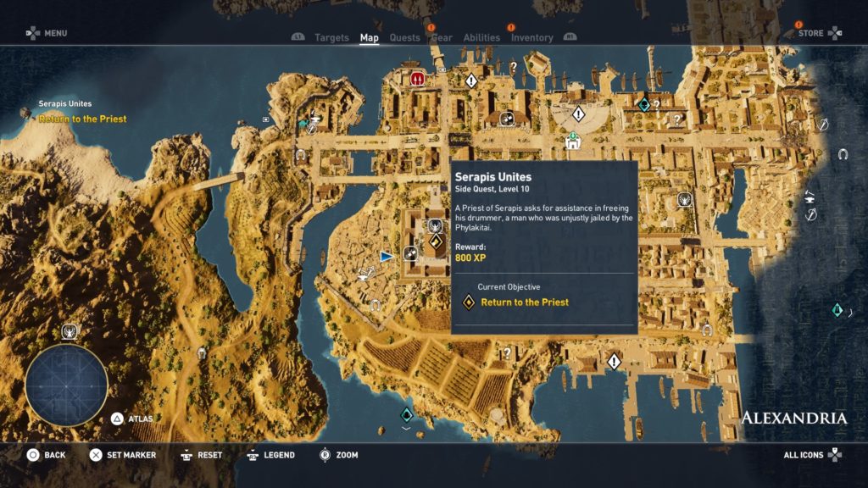Image resolution: width=868 pixels, height=488 pixels.
Task: Click the tracked quest 'Serapis Unites' at left
Action: click(64, 103)
